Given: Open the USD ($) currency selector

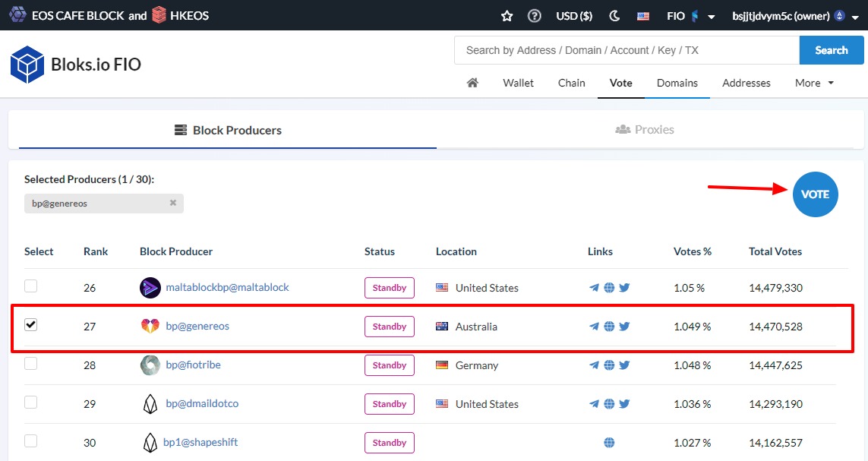Looking at the screenshot, I should point(574,16).
